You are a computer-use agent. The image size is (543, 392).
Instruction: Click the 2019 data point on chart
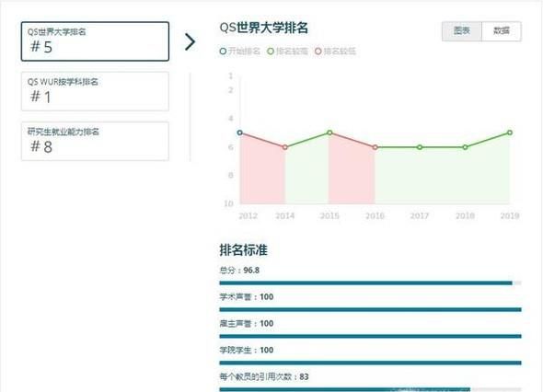pos(510,133)
